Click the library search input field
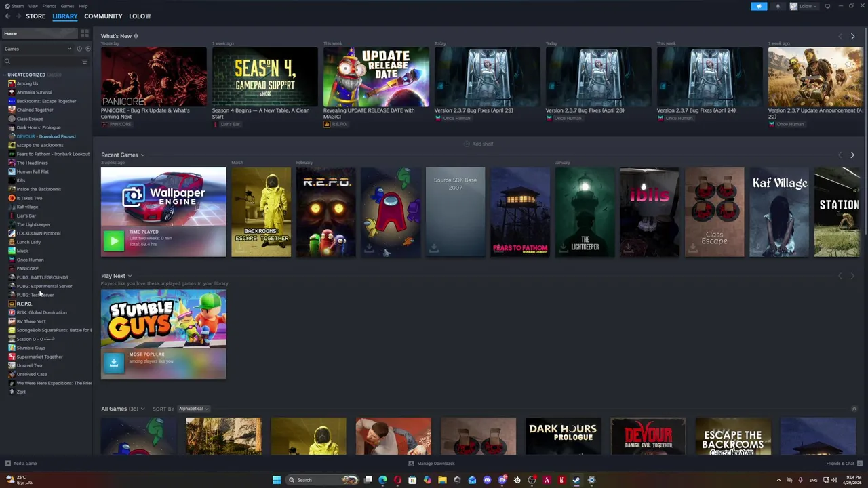Image resolution: width=868 pixels, height=488 pixels. [44, 62]
